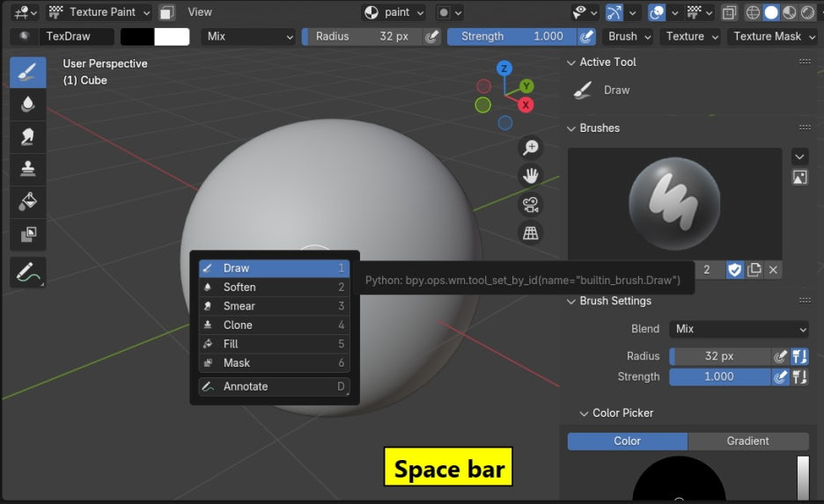
Task: Choose Fill in the popup tool menu
Action: [274, 344]
